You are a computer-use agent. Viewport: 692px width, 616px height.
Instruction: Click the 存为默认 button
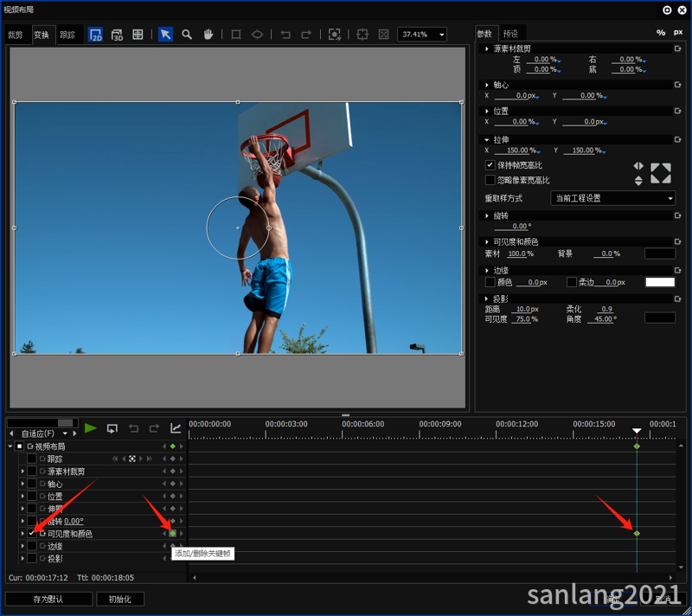point(48,599)
